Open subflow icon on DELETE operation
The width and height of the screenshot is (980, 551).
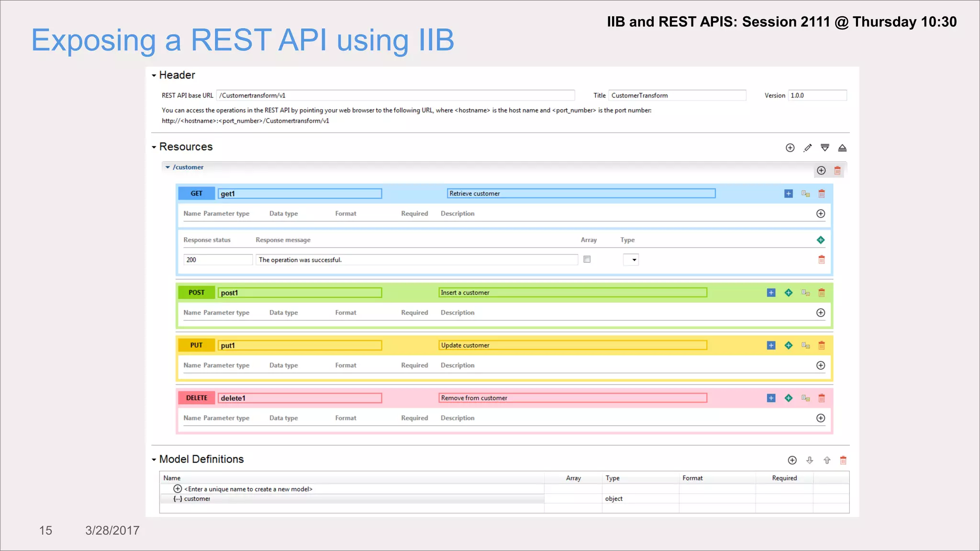[x=806, y=398]
